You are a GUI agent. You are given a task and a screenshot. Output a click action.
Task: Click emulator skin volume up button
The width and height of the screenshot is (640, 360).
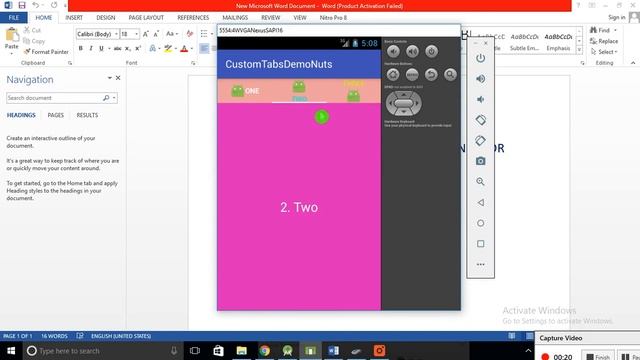pos(412,51)
